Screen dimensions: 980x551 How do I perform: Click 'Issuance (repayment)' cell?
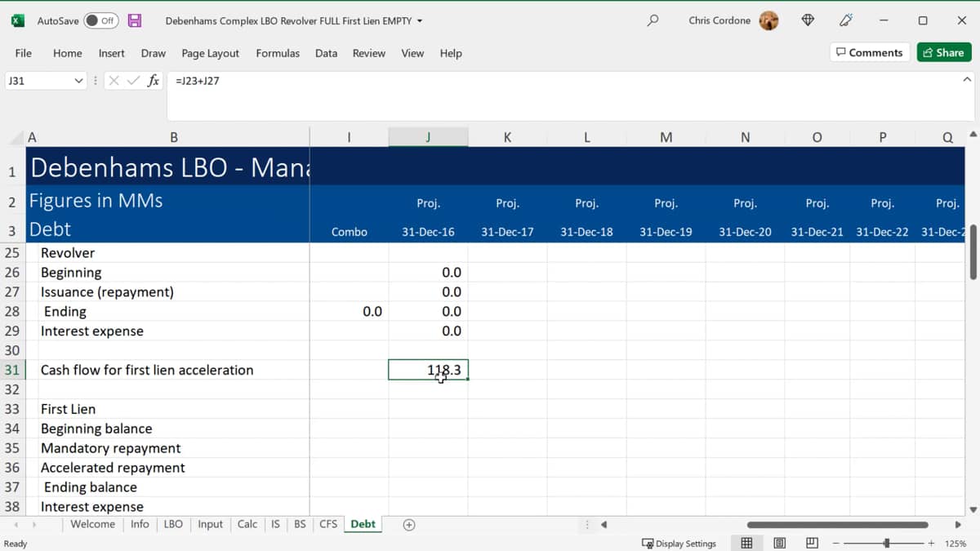[167, 291]
